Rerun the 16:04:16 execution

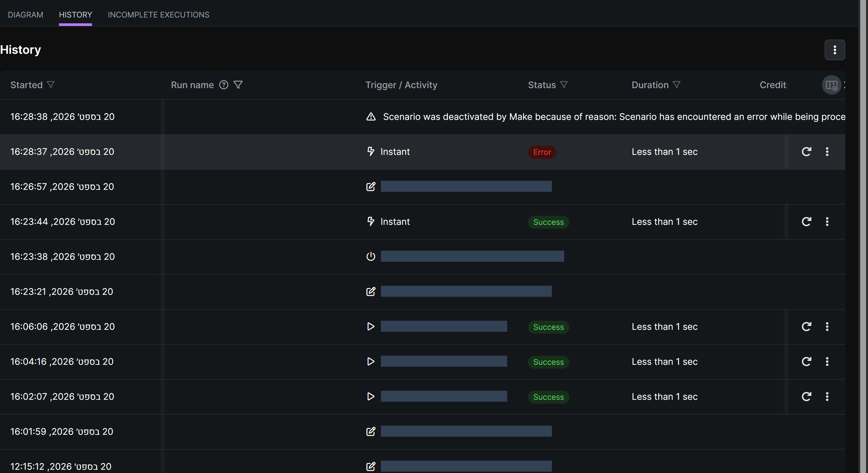[806, 362]
